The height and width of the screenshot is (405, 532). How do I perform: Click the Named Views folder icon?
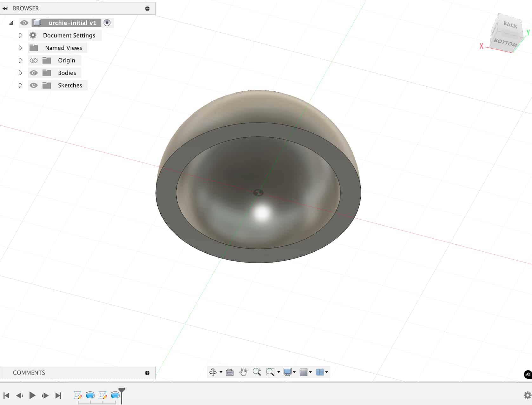(x=34, y=48)
